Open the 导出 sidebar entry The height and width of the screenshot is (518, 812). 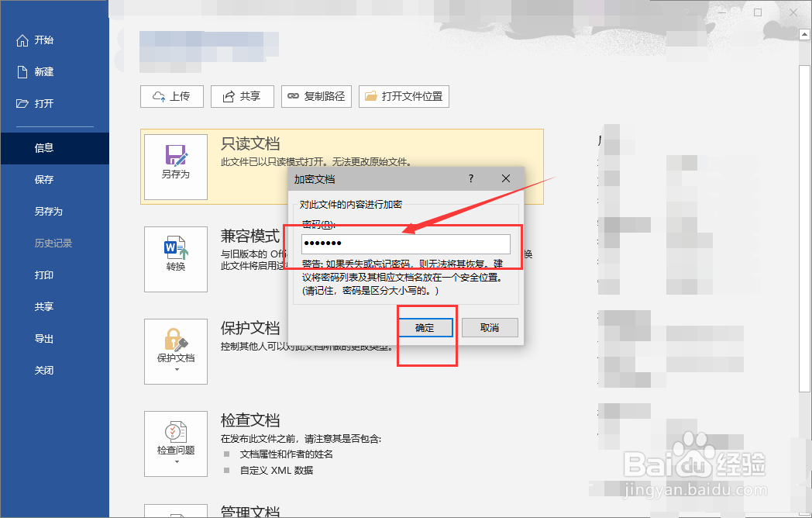tap(44, 338)
